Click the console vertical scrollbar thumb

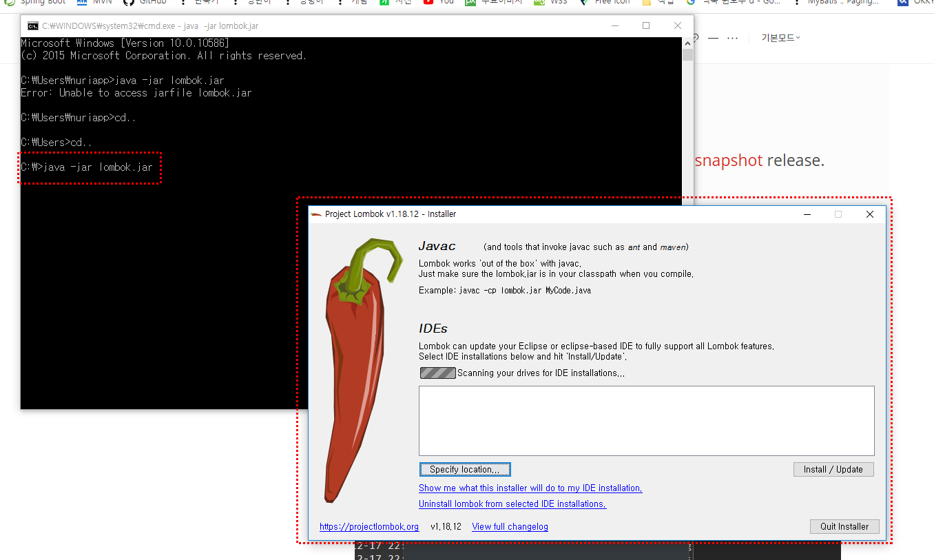pyautogui.click(x=687, y=55)
